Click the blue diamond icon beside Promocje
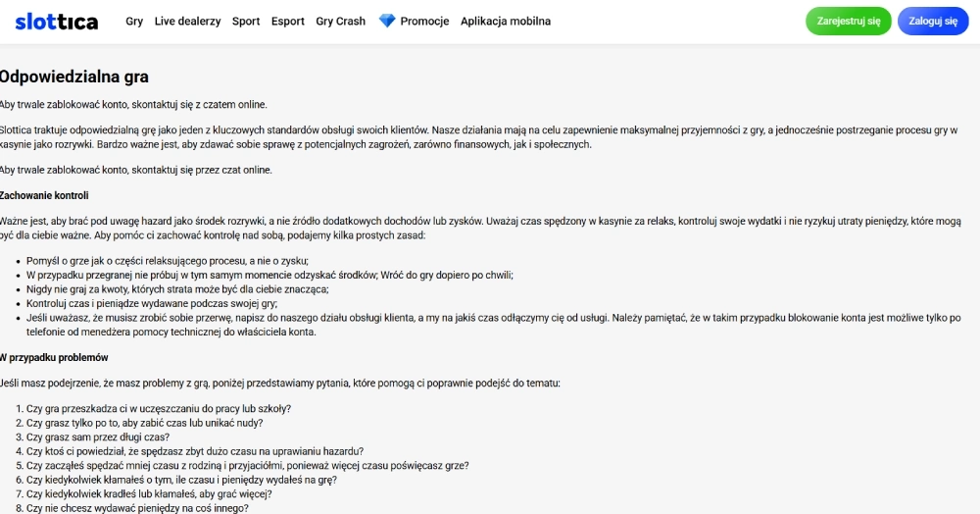 tap(387, 21)
